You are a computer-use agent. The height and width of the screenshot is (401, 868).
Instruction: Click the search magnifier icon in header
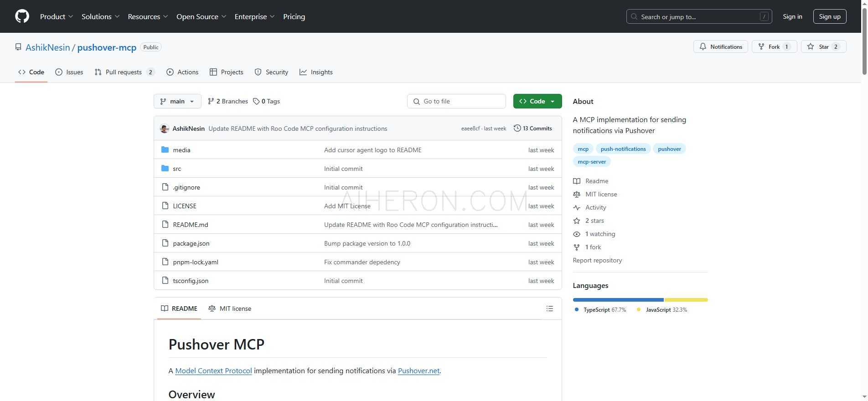point(634,16)
